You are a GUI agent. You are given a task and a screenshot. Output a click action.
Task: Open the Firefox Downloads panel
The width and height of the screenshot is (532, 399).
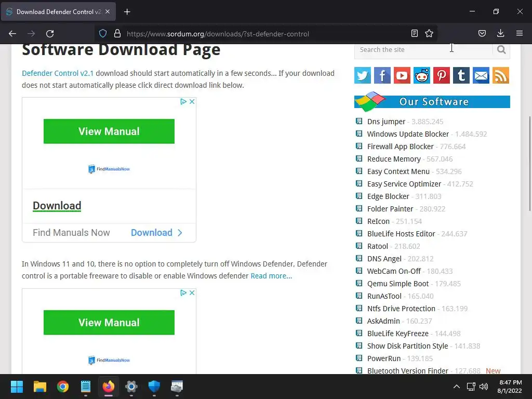pyautogui.click(x=500, y=34)
